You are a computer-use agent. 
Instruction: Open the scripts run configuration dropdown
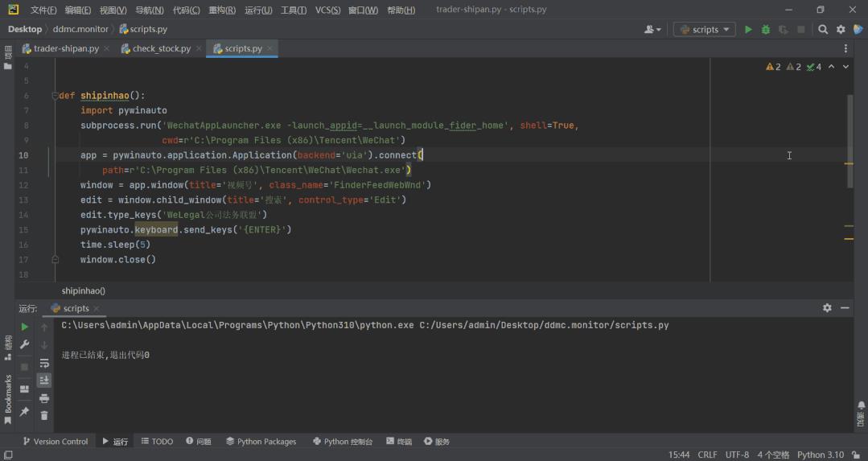click(705, 29)
